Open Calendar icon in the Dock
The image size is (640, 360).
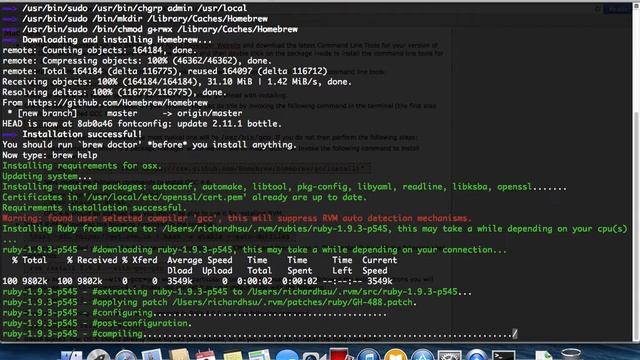point(205,354)
